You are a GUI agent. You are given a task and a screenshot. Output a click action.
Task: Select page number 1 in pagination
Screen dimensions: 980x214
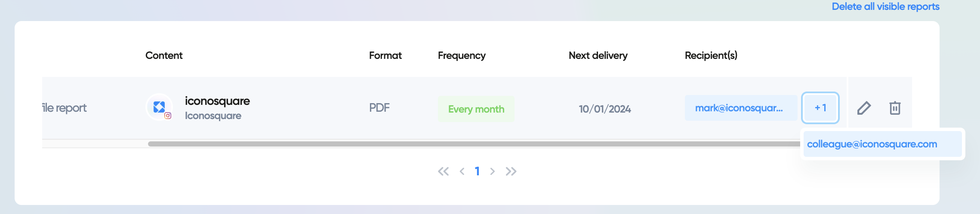(x=477, y=171)
